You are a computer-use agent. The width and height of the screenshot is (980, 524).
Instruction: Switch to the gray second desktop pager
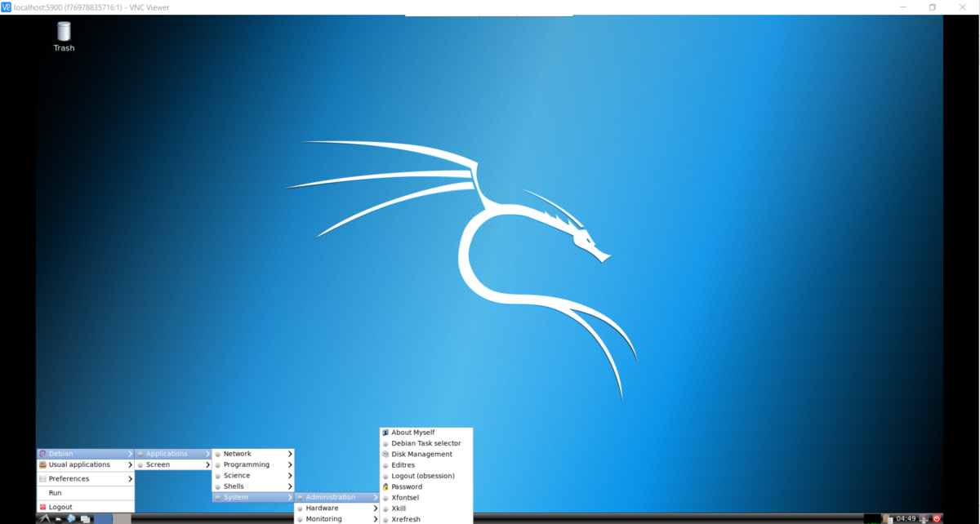(122, 518)
